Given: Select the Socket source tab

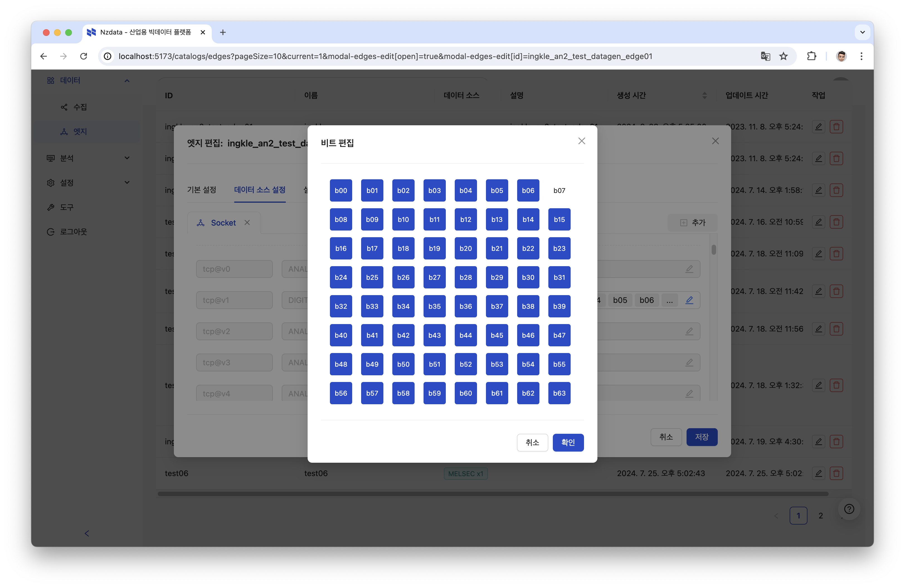Looking at the screenshot, I should [x=223, y=223].
